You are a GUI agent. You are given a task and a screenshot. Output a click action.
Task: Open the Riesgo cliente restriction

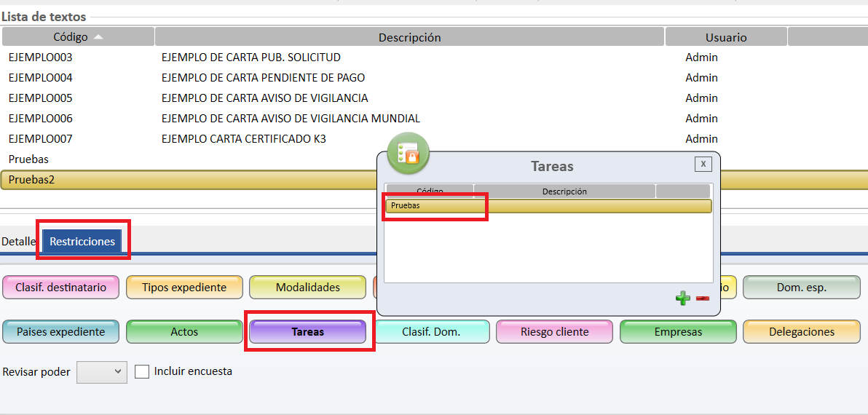(x=554, y=332)
